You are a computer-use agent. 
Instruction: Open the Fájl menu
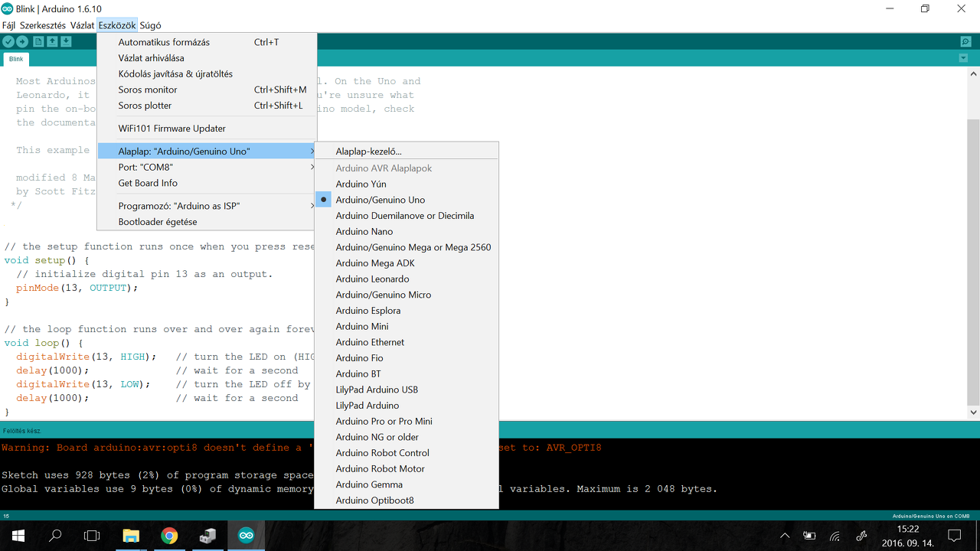tap(8, 25)
